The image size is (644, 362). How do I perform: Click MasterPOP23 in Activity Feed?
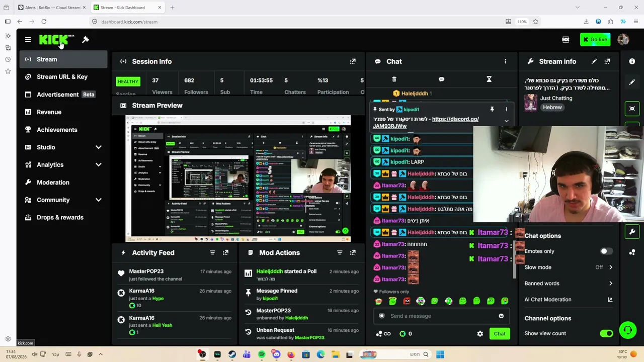pyautogui.click(x=146, y=271)
